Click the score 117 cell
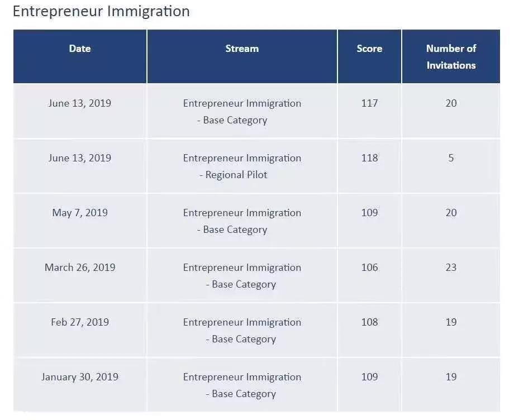Image resolution: width=514 pixels, height=420 pixels. (369, 111)
